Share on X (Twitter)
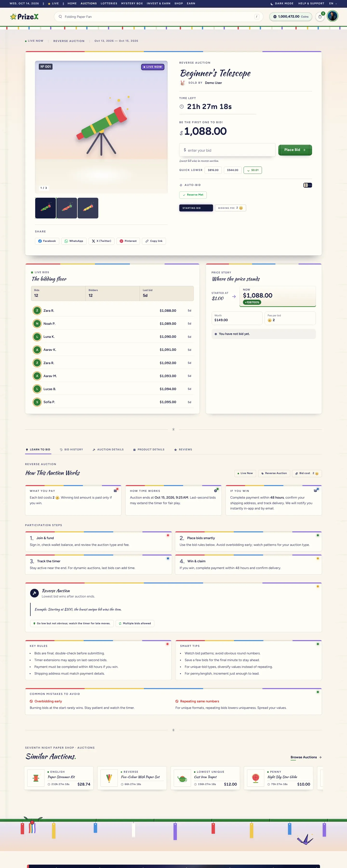347x868 pixels. coord(101,241)
